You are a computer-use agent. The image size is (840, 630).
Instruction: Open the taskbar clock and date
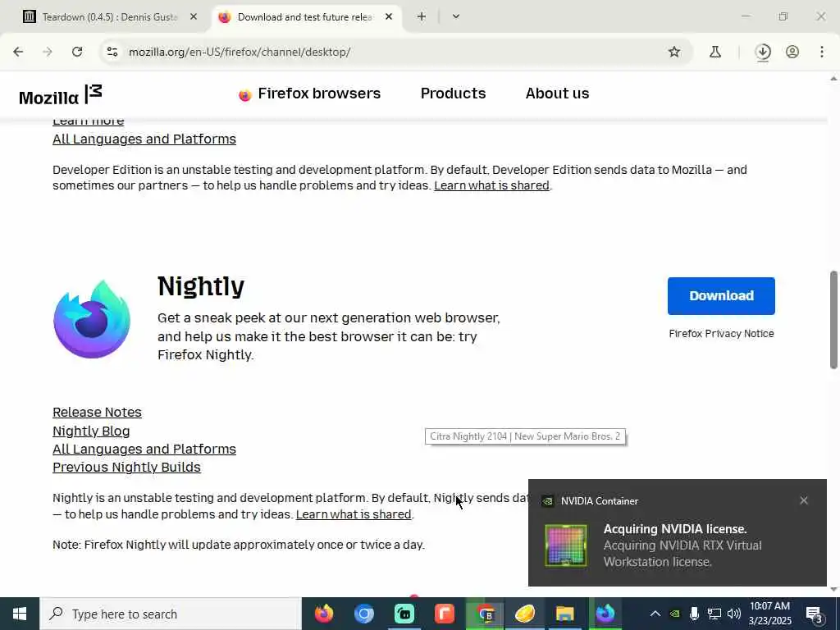click(x=770, y=614)
